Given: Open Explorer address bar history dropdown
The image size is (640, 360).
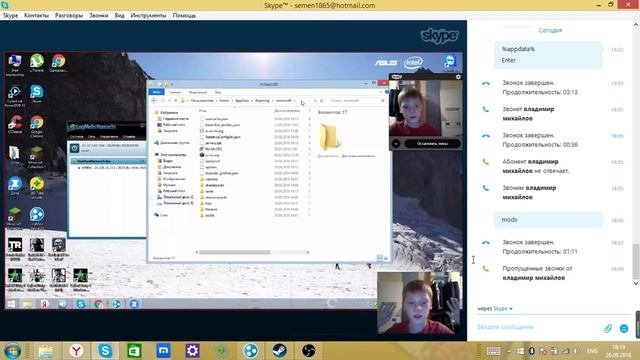Looking at the screenshot, I should (x=314, y=100).
